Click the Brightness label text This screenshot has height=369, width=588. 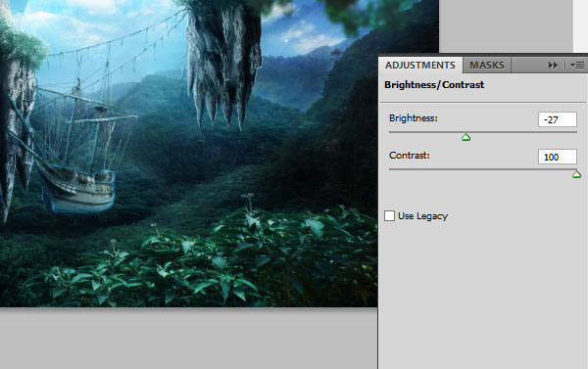(x=414, y=118)
